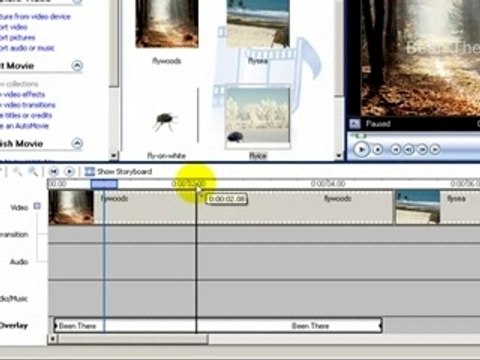
Task: Click the 0:00:00 start of timeline ruler
Action: click(x=57, y=184)
